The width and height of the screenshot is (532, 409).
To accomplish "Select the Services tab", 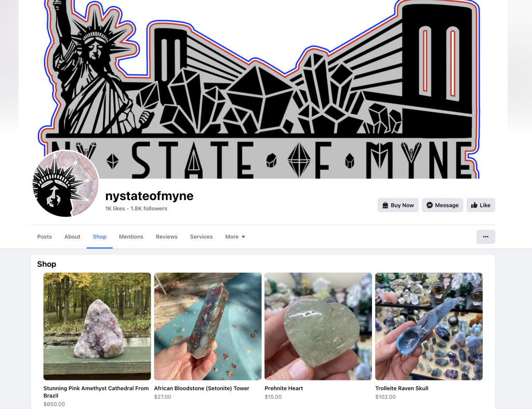I will pos(201,236).
